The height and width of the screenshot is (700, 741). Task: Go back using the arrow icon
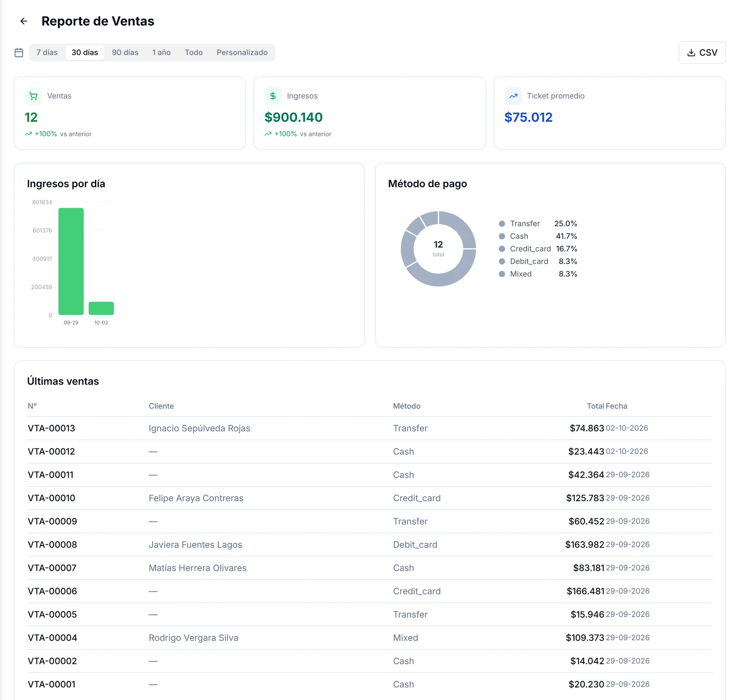click(24, 21)
